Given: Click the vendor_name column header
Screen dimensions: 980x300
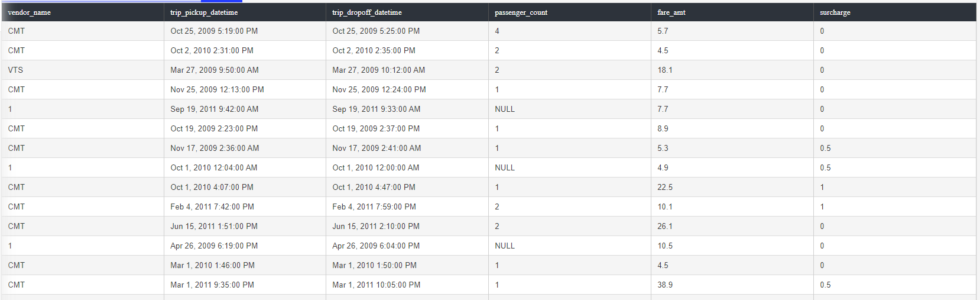Looking at the screenshot, I should (x=83, y=12).
